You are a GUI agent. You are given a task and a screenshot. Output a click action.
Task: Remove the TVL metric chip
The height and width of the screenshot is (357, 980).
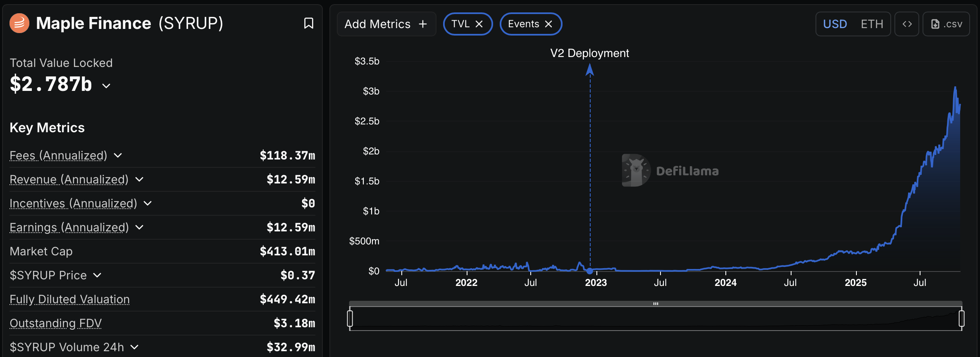pyautogui.click(x=479, y=24)
